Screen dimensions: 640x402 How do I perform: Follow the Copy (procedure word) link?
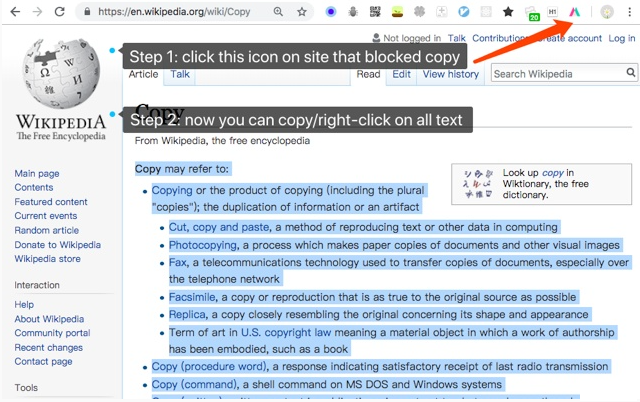pyautogui.click(x=209, y=366)
